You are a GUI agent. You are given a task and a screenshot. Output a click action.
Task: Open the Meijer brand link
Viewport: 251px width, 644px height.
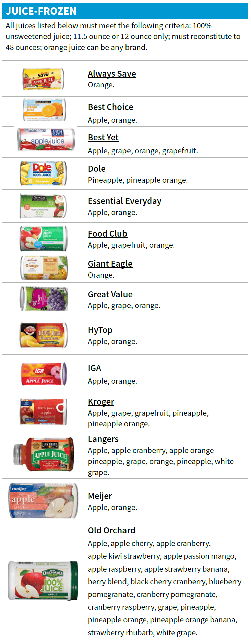(x=100, y=496)
